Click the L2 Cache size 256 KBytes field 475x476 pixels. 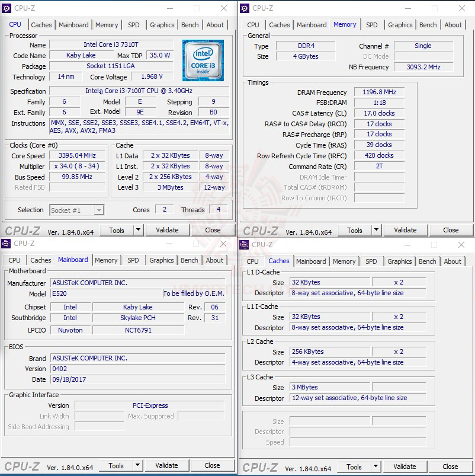[x=330, y=352]
